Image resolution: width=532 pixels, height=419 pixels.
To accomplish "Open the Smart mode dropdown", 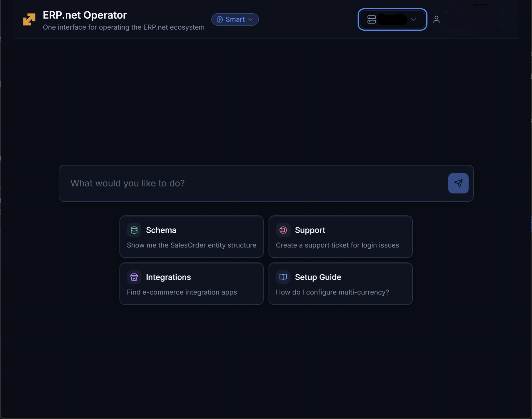I will 235,19.
